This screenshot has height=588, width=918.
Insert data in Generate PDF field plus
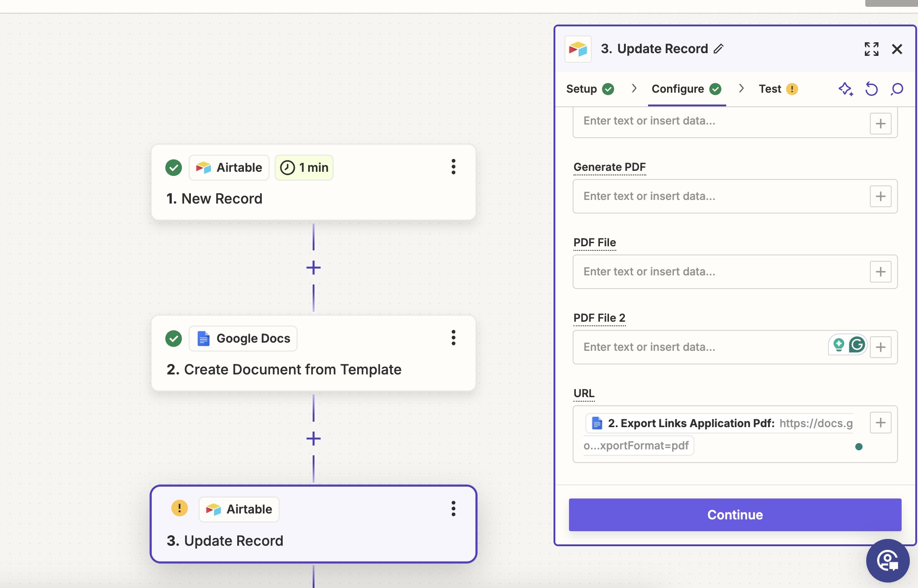coord(880,196)
